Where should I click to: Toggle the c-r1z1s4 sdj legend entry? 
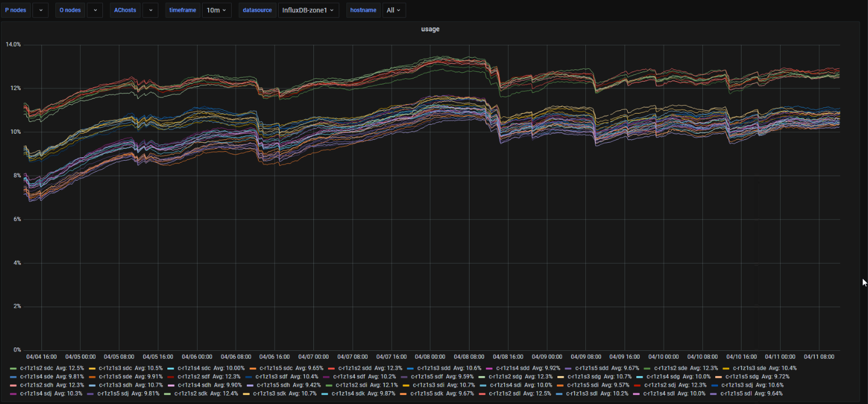(37, 394)
